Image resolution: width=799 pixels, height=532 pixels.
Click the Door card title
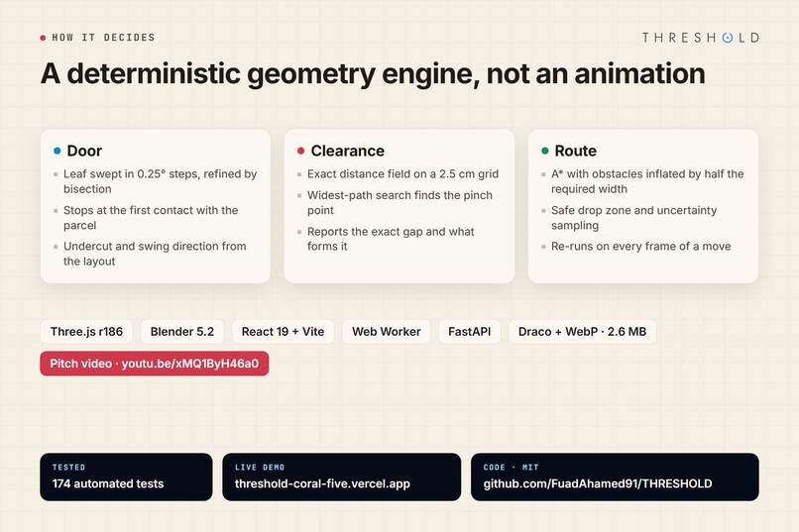84,151
